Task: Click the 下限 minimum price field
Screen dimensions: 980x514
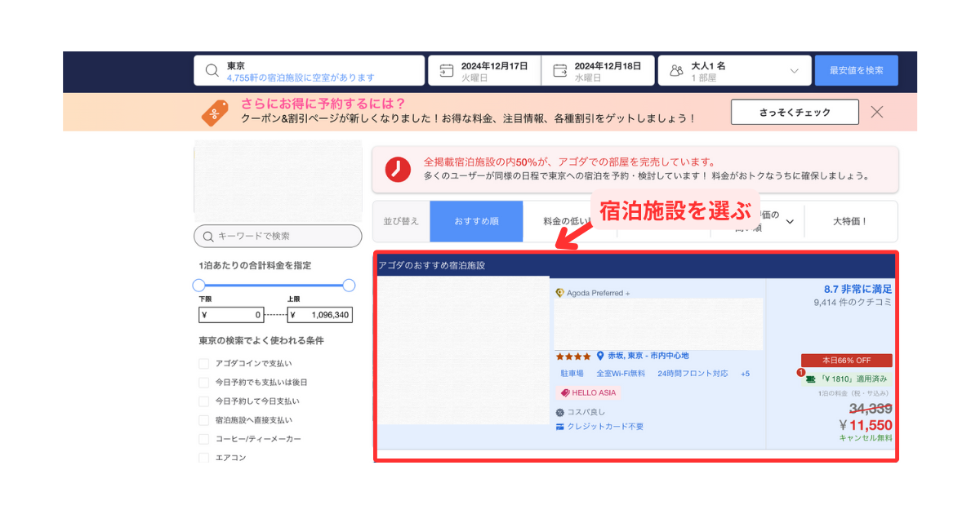Action: 231,314
